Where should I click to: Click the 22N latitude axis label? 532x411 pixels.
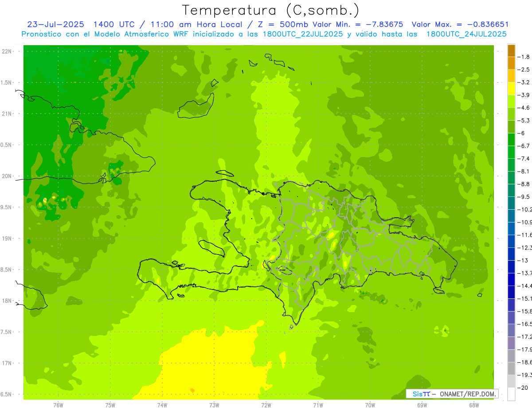6,51
